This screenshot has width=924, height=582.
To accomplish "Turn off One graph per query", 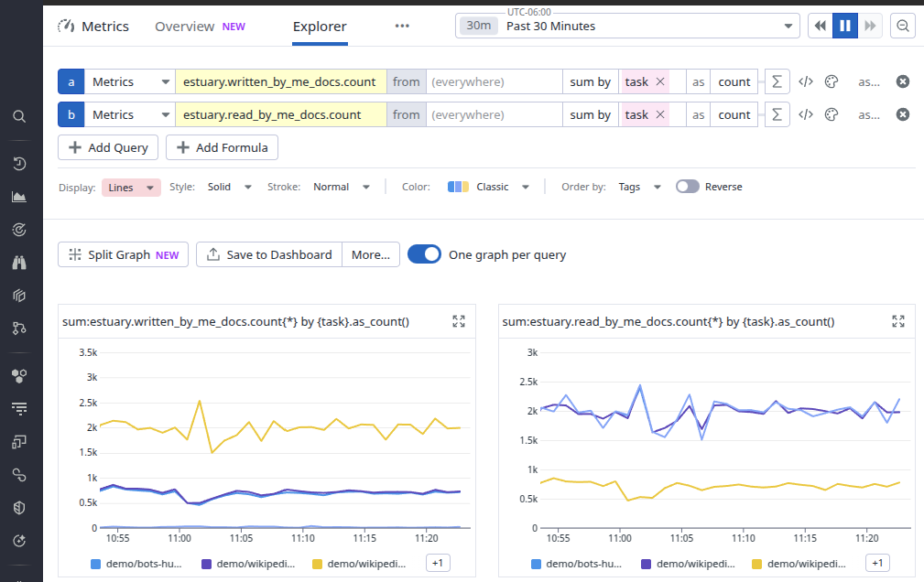I will click(x=424, y=254).
